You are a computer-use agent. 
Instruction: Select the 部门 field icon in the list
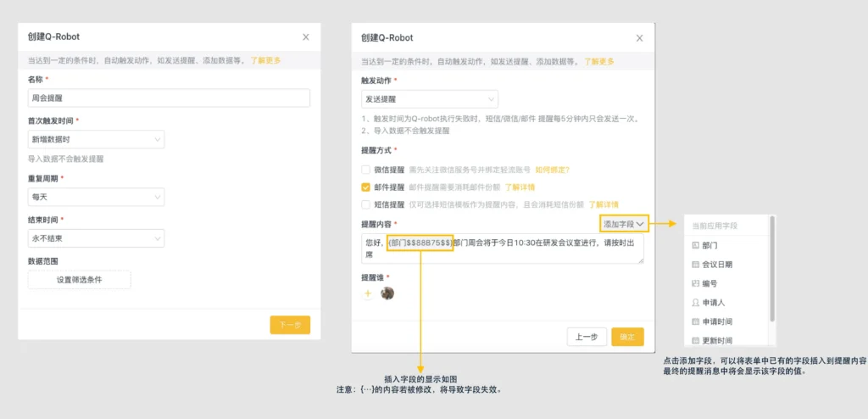pos(696,245)
